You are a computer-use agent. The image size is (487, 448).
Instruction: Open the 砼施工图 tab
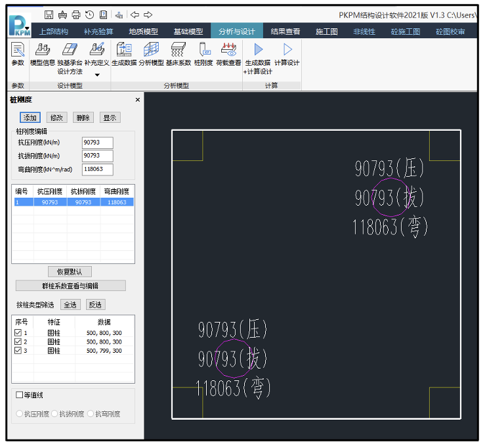point(406,32)
